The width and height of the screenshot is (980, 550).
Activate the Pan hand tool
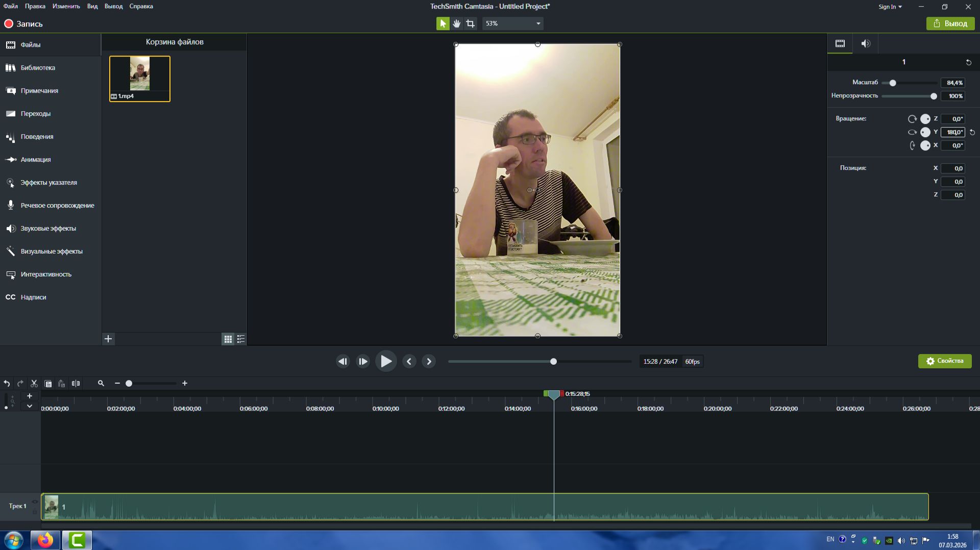pyautogui.click(x=456, y=23)
